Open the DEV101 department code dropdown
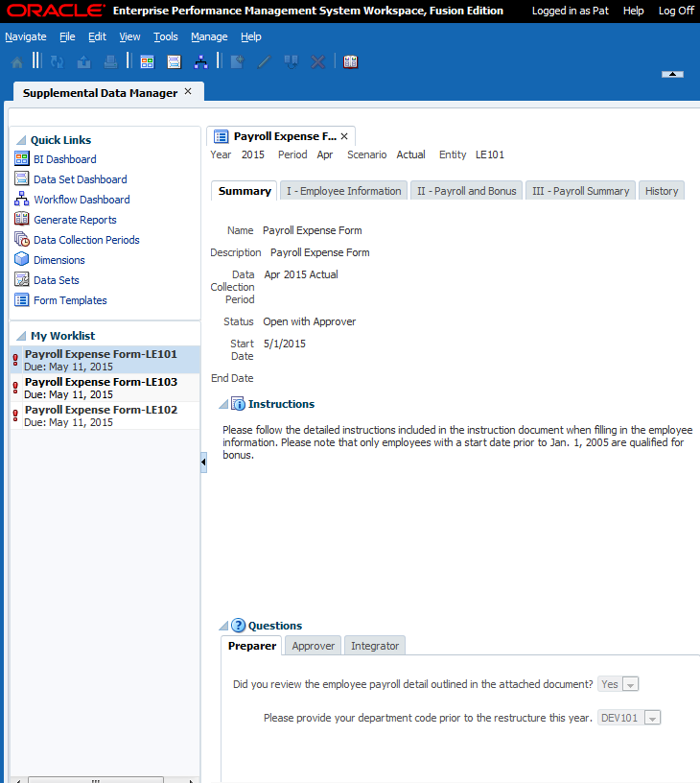Screen dimensions: 700x783 pyautogui.click(x=653, y=718)
